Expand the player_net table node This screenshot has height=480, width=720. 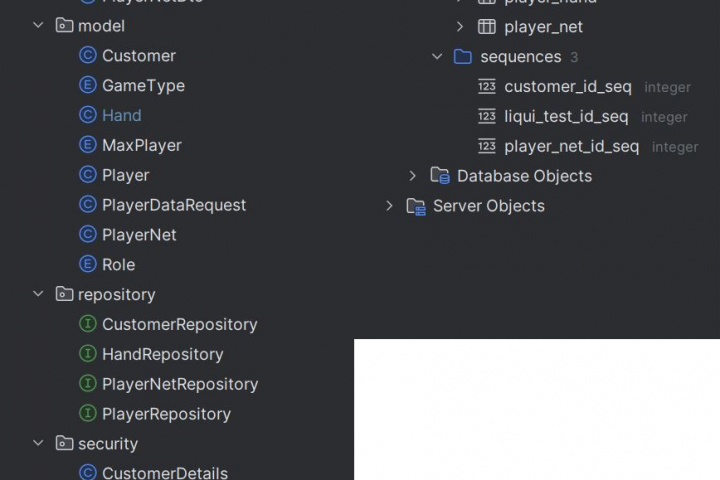pyautogui.click(x=460, y=27)
